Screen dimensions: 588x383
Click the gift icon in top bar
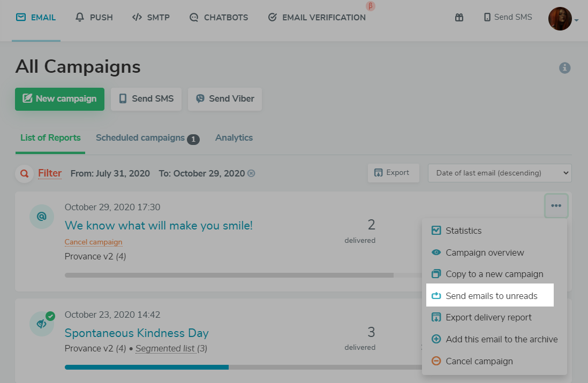point(459,17)
